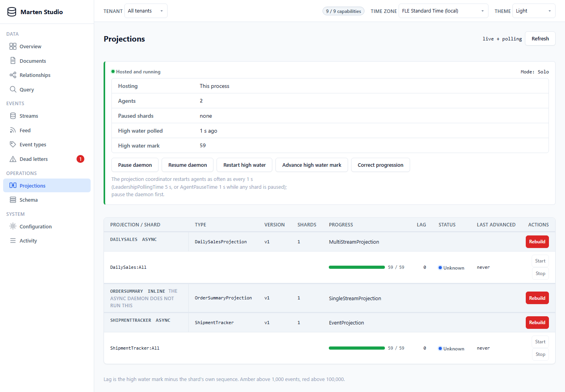Click the Marten Studio database logo icon
Screen dimensions: 565x392
(x=12, y=12)
